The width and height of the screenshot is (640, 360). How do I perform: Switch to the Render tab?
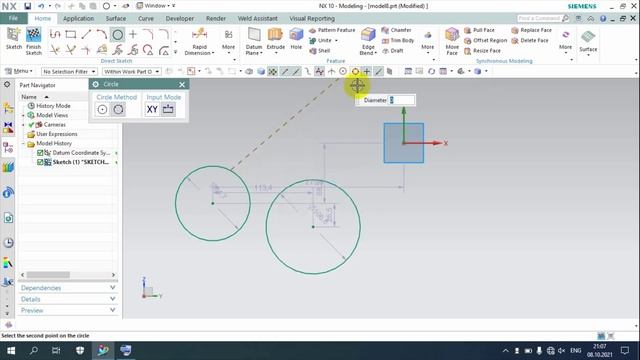[216, 18]
